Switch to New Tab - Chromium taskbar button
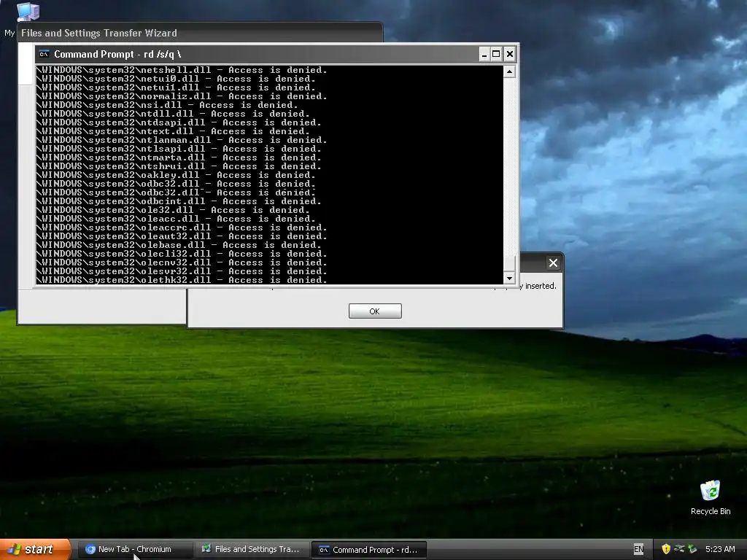The width and height of the screenshot is (747, 560). (x=135, y=550)
